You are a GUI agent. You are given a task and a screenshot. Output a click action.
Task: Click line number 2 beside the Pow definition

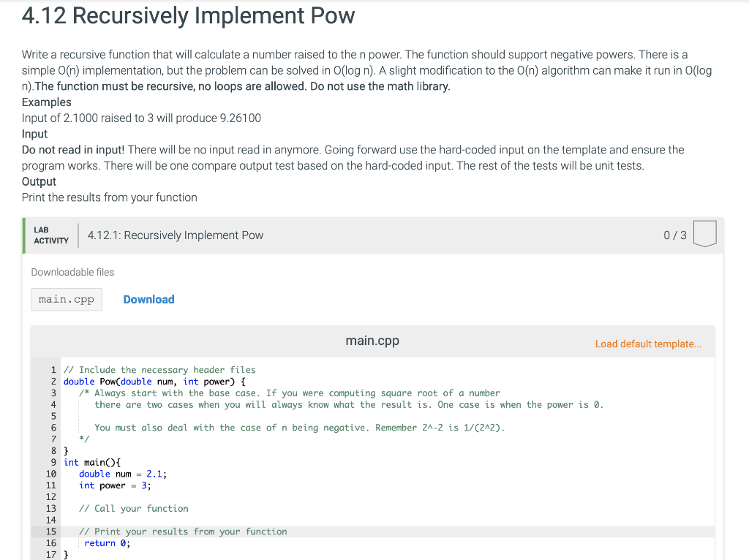click(x=52, y=381)
